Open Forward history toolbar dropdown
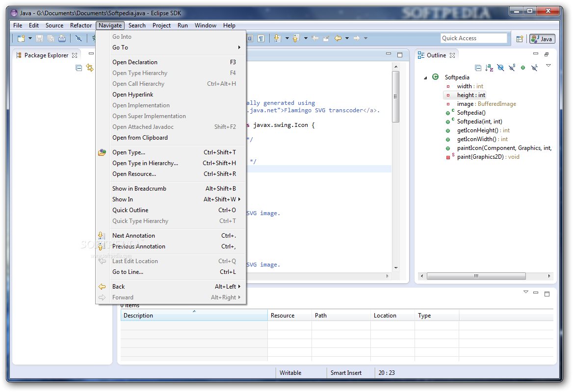Screen dimensions: 573x392 (x=365, y=38)
